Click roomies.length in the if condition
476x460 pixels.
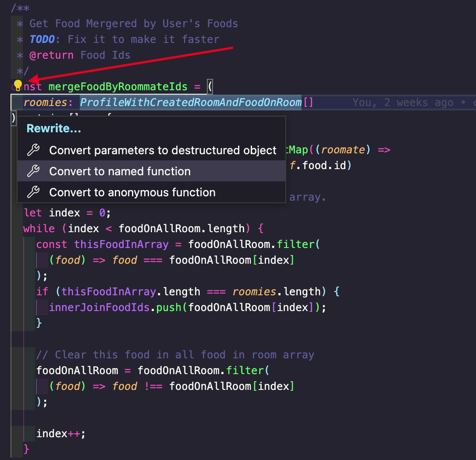tap(277, 292)
